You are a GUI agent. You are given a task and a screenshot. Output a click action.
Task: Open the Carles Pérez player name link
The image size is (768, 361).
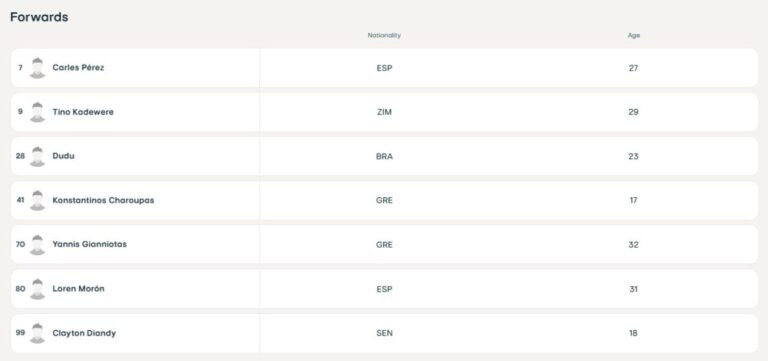(78, 68)
